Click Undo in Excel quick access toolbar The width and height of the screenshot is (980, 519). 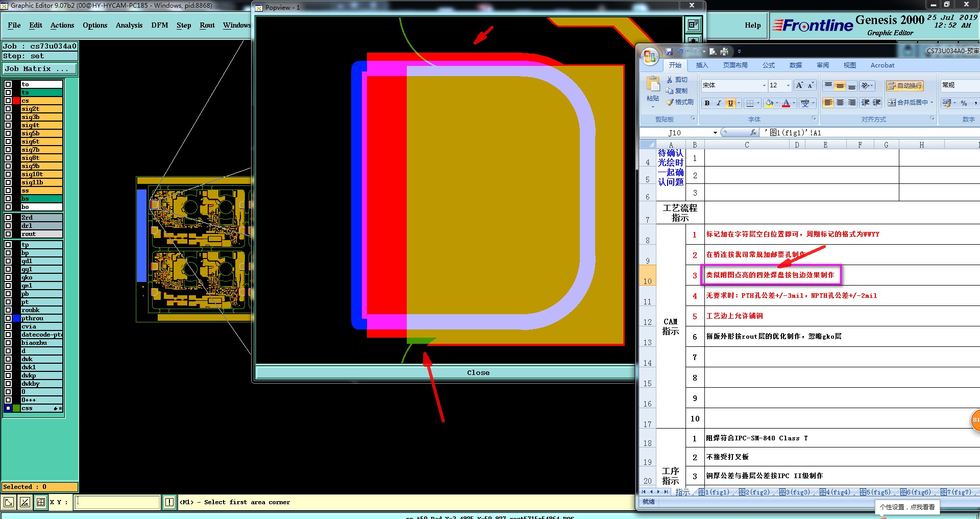pyautogui.click(x=680, y=52)
